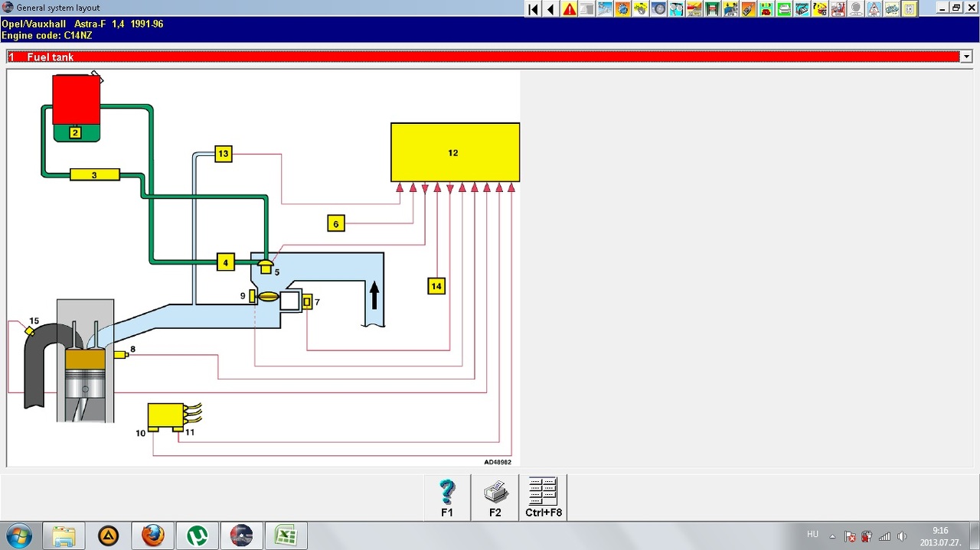
Task: Open the triangle airbag warning toolbar icon
Action: click(x=874, y=9)
